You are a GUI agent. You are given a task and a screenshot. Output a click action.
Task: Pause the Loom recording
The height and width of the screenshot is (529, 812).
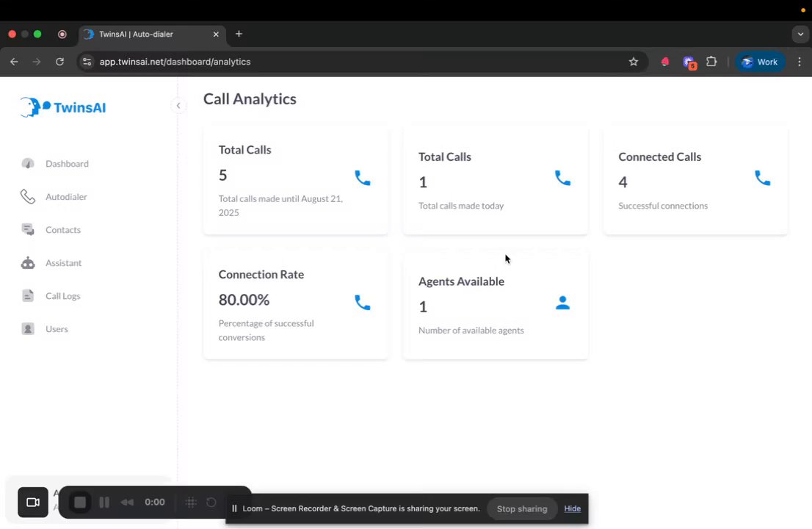(104, 503)
